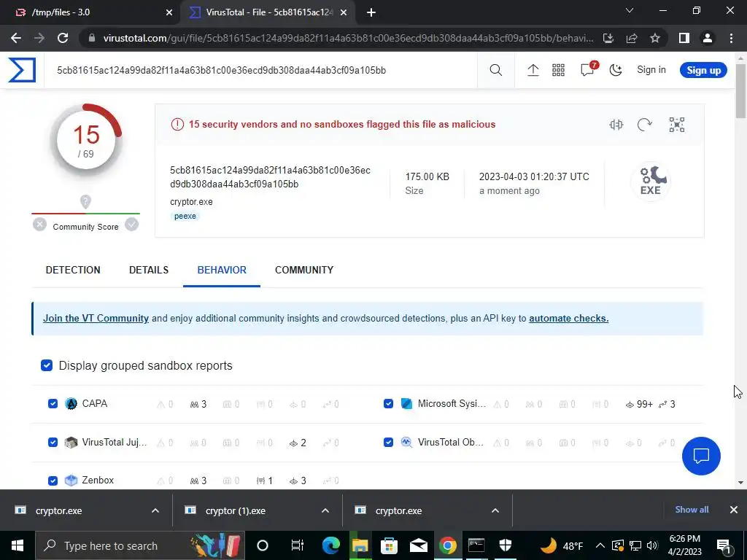
Task: Open File Explorer from the taskbar
Action: point(360,545)
